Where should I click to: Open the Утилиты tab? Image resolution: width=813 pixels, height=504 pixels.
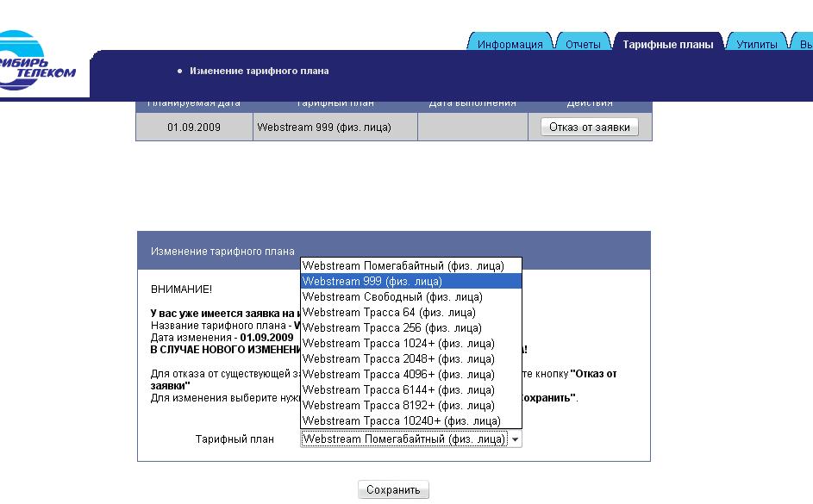coord(756,45)
